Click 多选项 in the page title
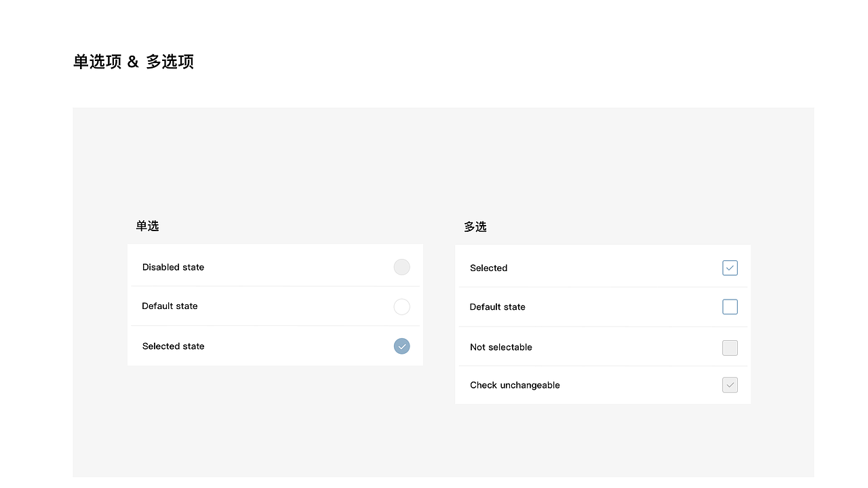 (170, 62)
